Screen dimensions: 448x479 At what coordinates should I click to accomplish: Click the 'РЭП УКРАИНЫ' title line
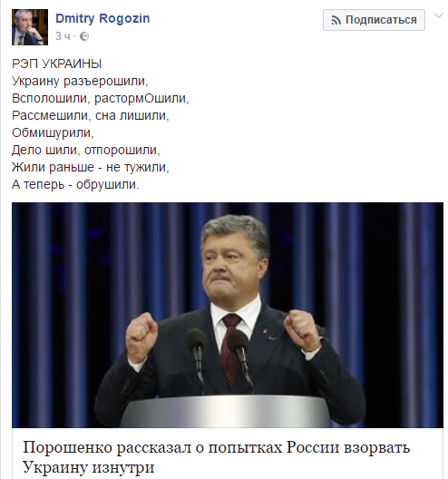56,64
